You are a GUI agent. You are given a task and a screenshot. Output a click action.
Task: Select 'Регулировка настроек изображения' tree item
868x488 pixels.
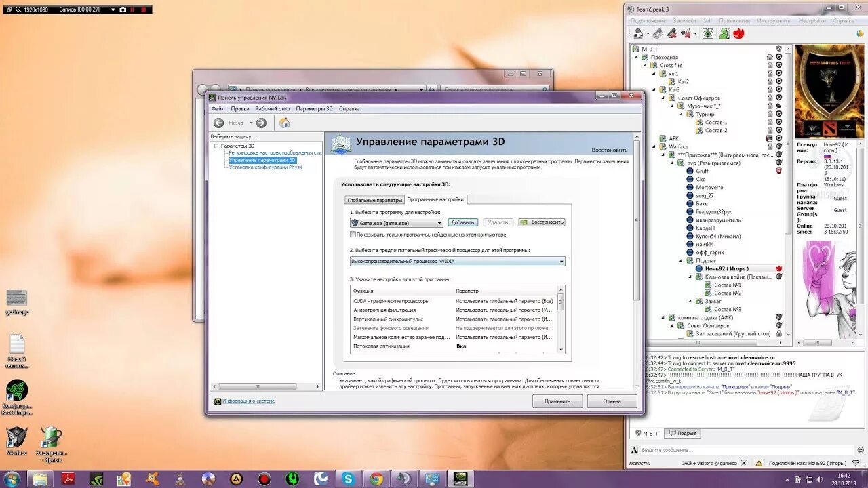(275, 152)
